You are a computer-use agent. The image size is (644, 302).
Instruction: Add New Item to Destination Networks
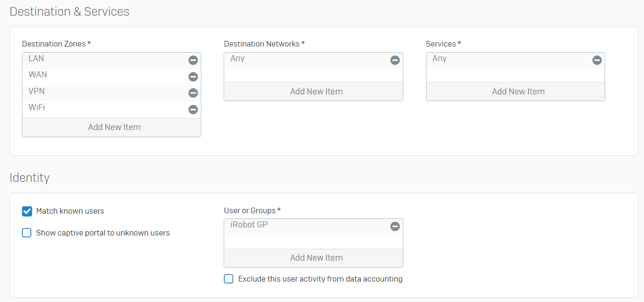316,92
